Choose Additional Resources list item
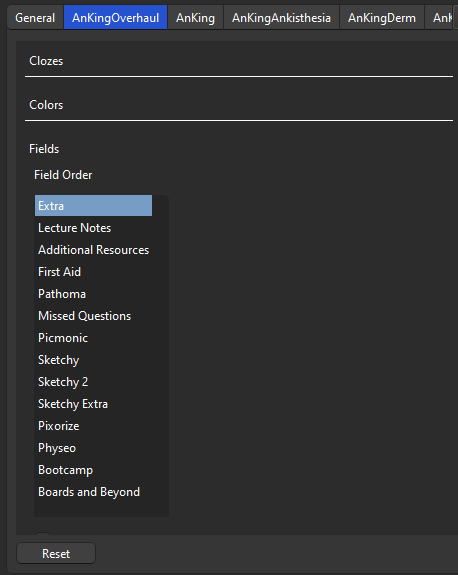 click(94, 250)
